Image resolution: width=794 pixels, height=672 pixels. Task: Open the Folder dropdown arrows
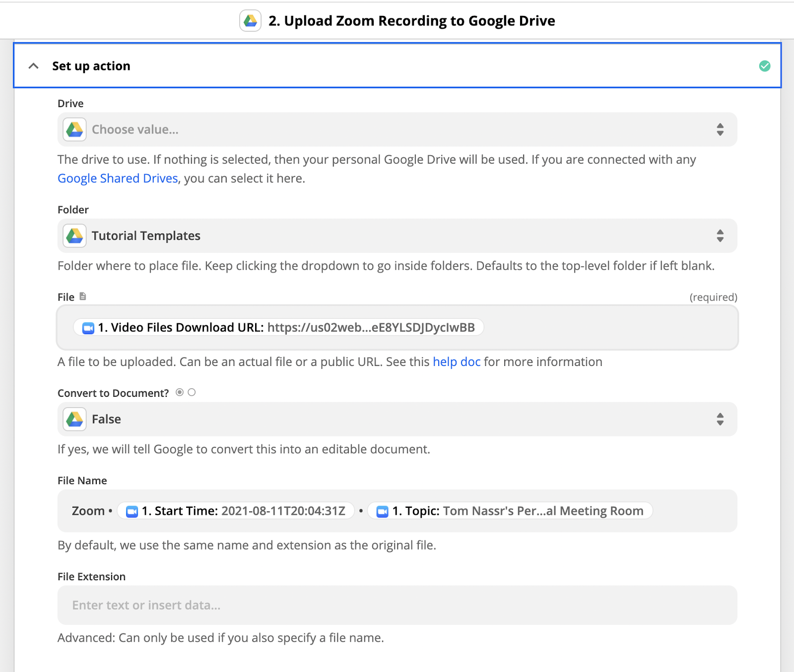pos(720,236)
